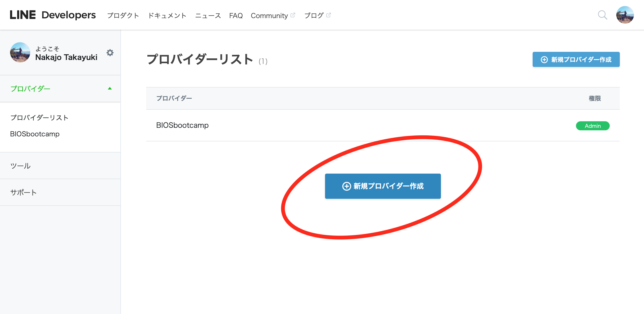This screenshot has width=644, height=314.
Task: Select プロバイダー in the sidebar
Action: [x=60, y=89]
